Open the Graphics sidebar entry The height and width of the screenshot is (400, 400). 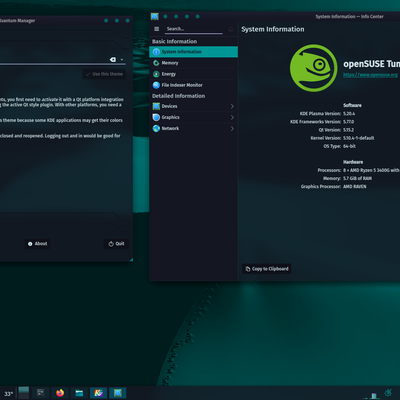[193, 117]
